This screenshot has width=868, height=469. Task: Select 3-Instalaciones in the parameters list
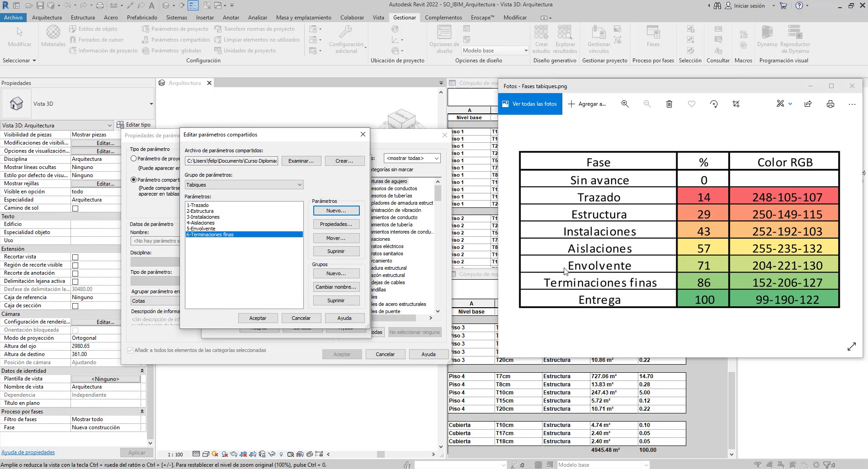pyautogui.click(x=203, y=217)
